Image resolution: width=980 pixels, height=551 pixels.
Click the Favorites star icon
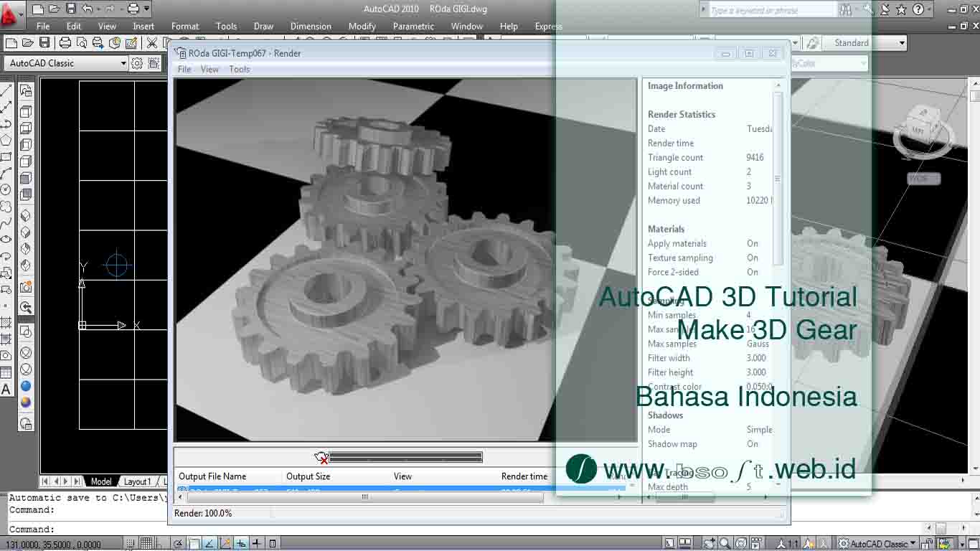[902, 9]
